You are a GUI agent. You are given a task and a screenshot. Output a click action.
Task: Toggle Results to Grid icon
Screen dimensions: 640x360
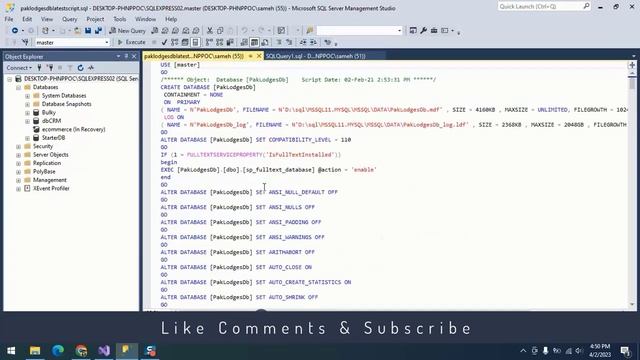tap(254, 42)
